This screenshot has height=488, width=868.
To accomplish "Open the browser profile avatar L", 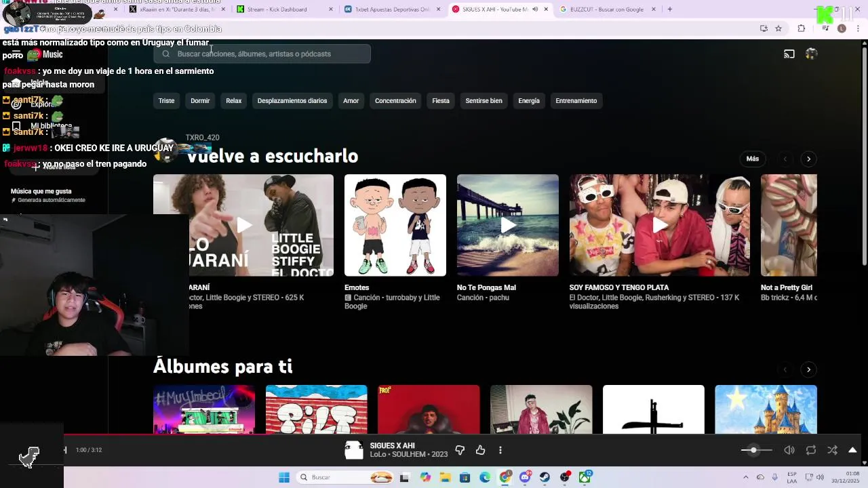I will pos(842,28).
